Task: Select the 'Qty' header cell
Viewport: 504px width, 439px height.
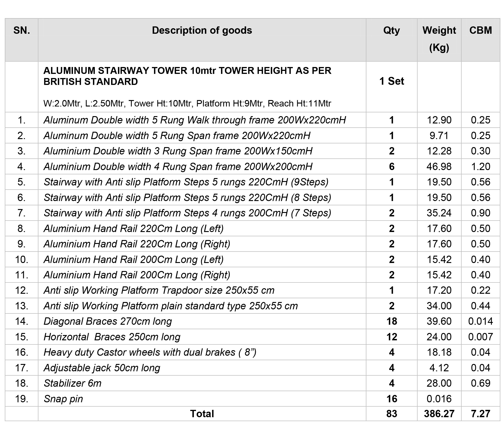Action: pos(392,30)
